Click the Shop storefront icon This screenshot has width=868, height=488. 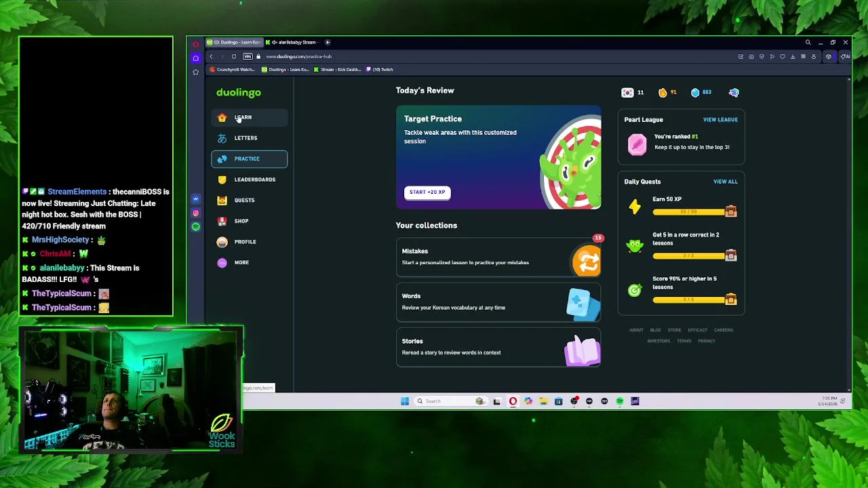[222, 221]
